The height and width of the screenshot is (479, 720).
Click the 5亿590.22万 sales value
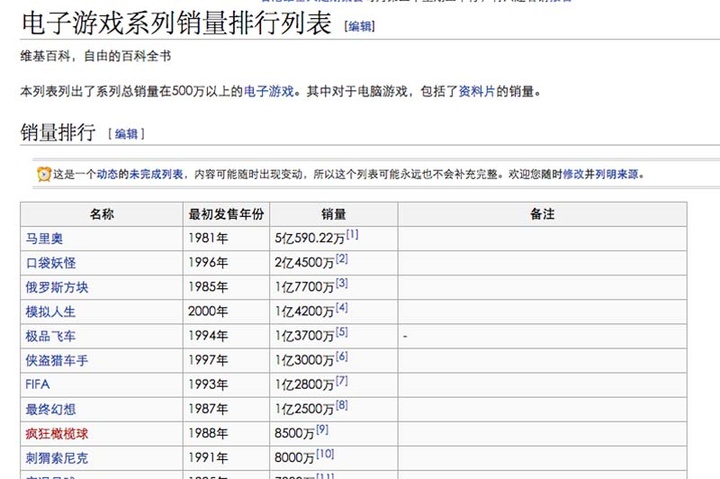pos(310,238)
